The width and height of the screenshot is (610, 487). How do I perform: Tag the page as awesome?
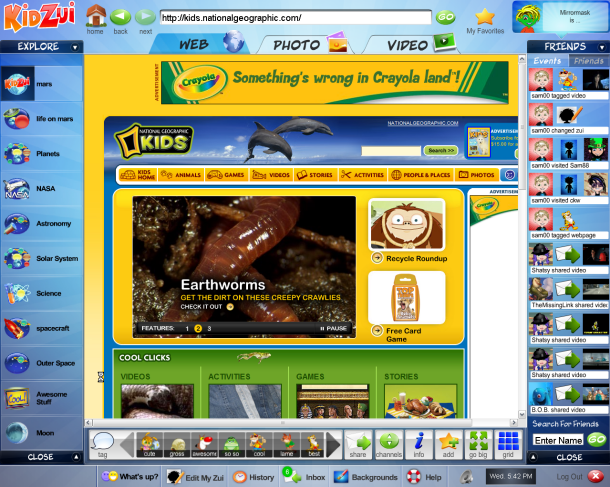[204, 445]
